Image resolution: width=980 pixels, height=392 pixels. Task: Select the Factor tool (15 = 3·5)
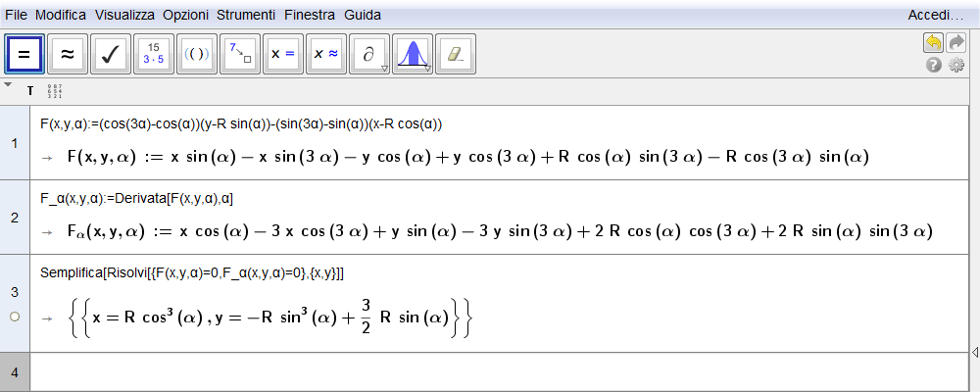[x=154, y=55]
